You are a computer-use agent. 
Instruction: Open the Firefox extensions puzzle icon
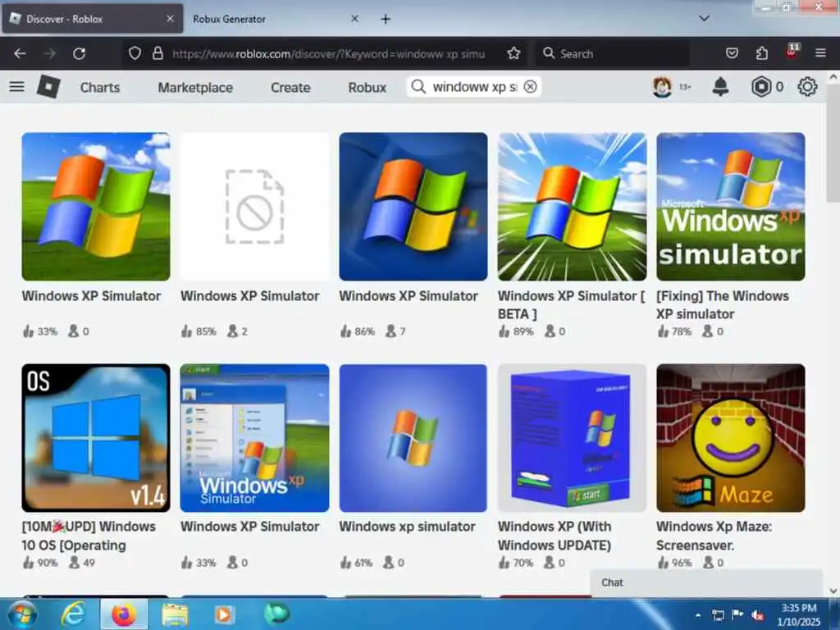[762, 53]
